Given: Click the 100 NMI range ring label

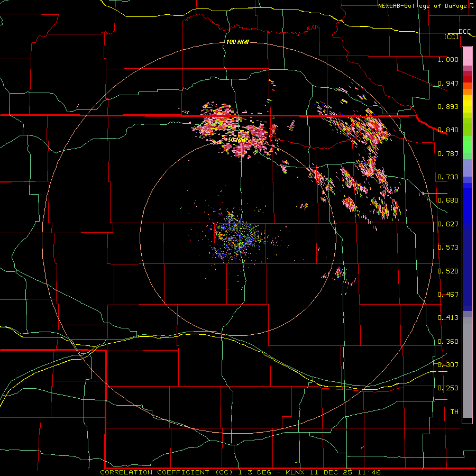Looking at the screenshot, I should (237, 42).
